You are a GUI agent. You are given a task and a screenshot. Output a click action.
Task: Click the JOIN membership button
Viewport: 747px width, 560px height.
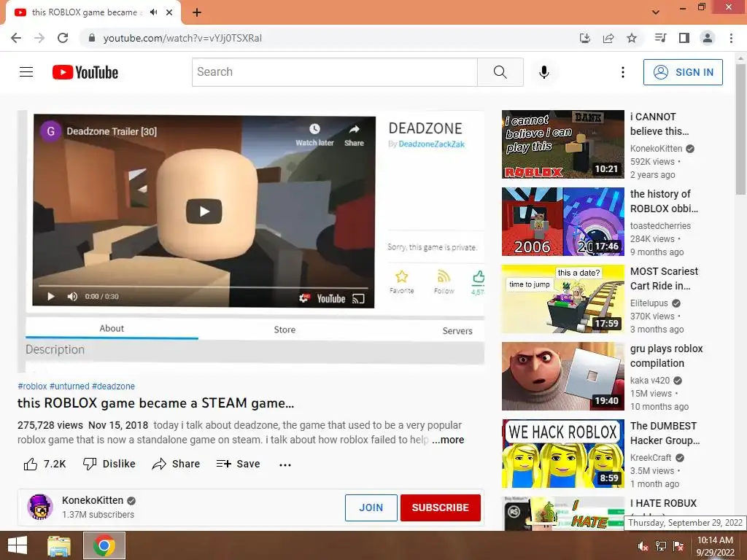click(371, 507)
